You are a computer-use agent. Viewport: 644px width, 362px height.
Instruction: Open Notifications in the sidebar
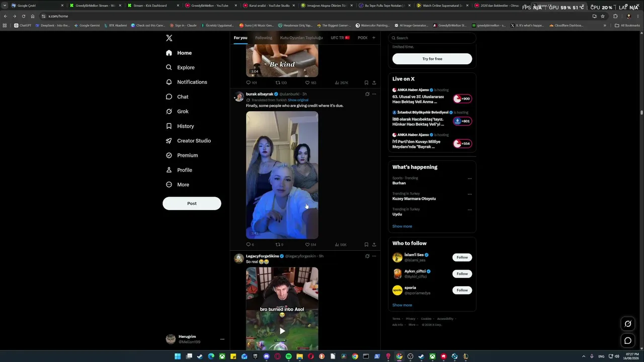click(186, 82)
